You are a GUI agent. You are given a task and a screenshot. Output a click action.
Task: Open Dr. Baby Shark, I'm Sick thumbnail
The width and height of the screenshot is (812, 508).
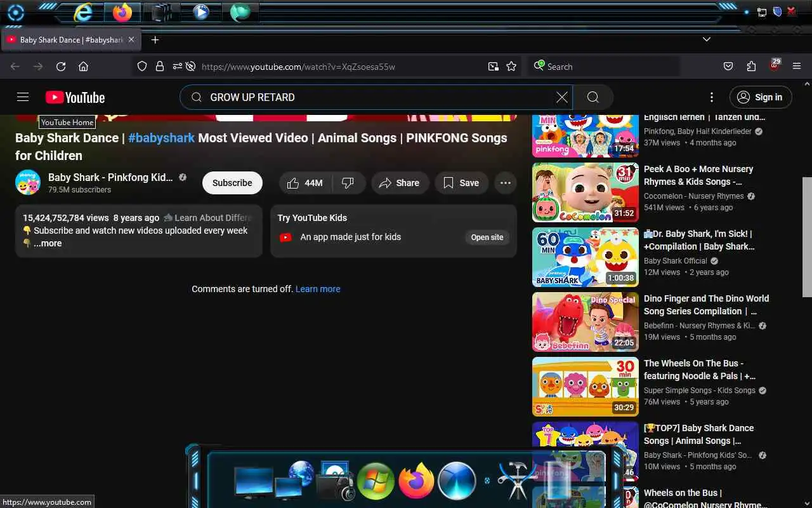585,257
